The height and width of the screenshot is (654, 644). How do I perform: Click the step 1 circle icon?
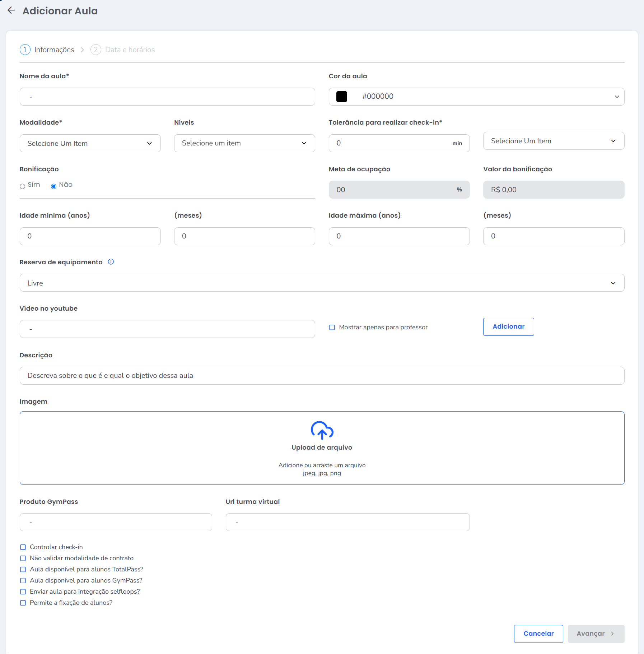[x=25, y=50]
